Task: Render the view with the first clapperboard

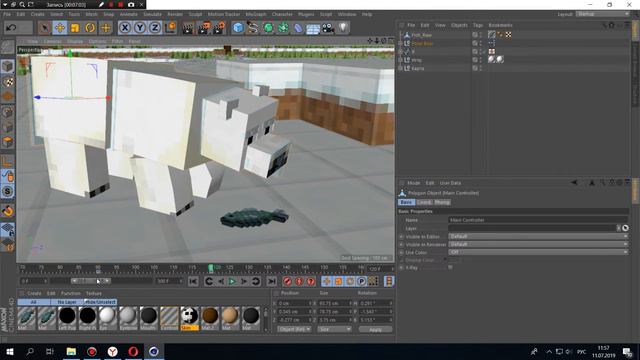Action: coord(188,28)
